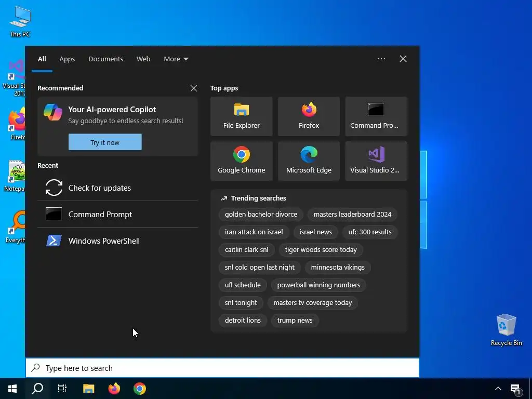The image size is (532, 399).
Task: Select This PC desktop icon
Action: 20,21
